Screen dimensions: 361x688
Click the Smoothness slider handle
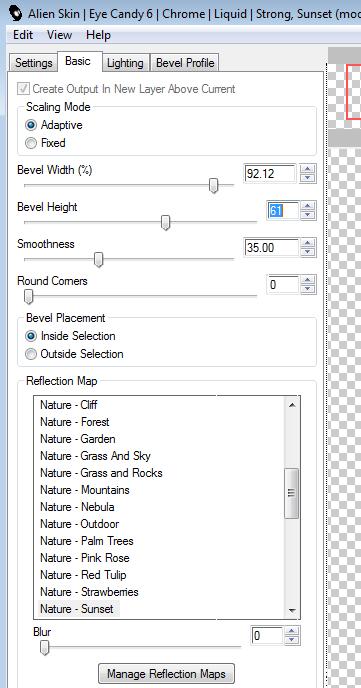click(99, 259)
